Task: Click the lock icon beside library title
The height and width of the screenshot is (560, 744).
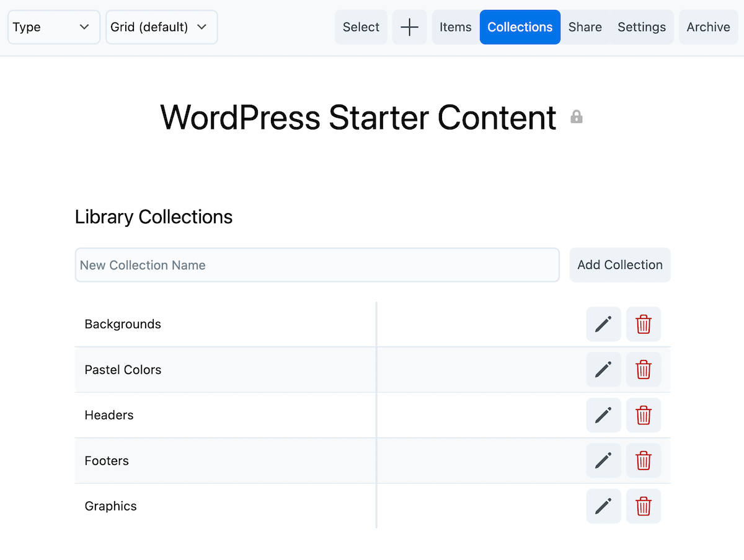Action: [577, 116]
